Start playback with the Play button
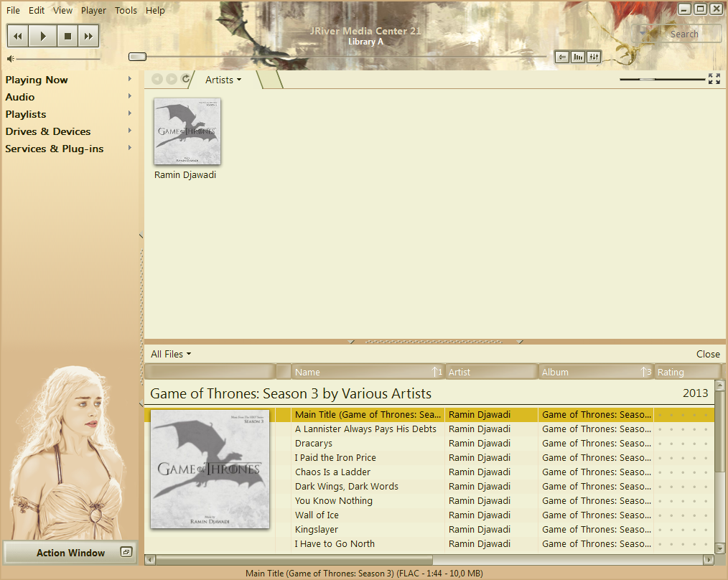This screenshot has height=580, width=728. click(42, 36)
